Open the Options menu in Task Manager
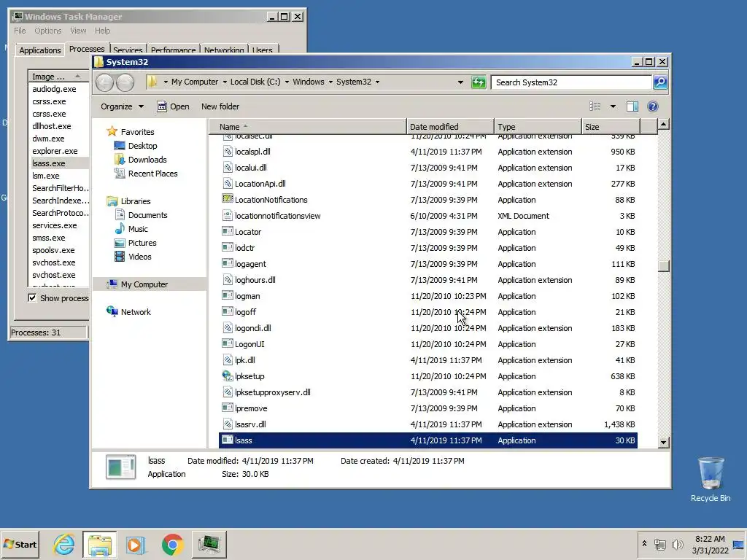Image resolution: width=747 pixels, height=560 pixels. [47, 31]
